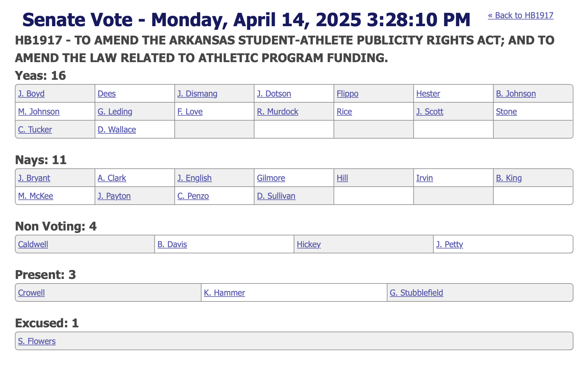Viewport: 588px width, 366px height.
Task: Open J. Dismang's profile link
Action: [x=197, y=93]
